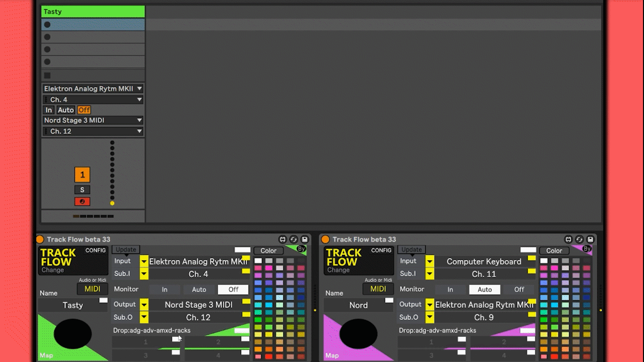Toggle the left Track Flow device activator

tap(40, 239)
